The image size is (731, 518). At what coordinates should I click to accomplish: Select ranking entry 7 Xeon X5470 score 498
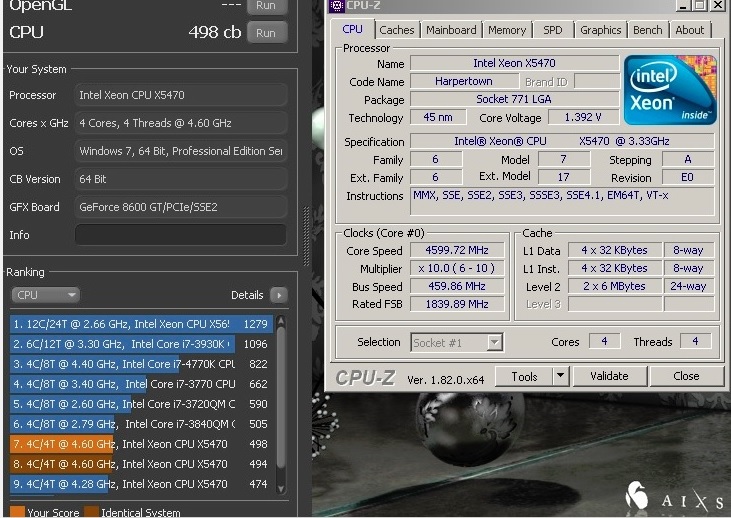pyautogui.click(x=141, y=444)
